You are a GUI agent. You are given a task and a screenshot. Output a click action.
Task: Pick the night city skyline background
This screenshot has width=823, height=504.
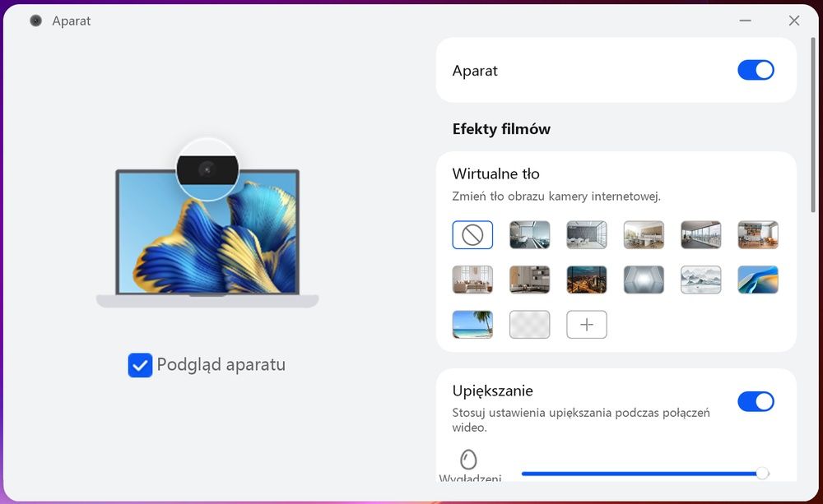click(x=586, y=280)
